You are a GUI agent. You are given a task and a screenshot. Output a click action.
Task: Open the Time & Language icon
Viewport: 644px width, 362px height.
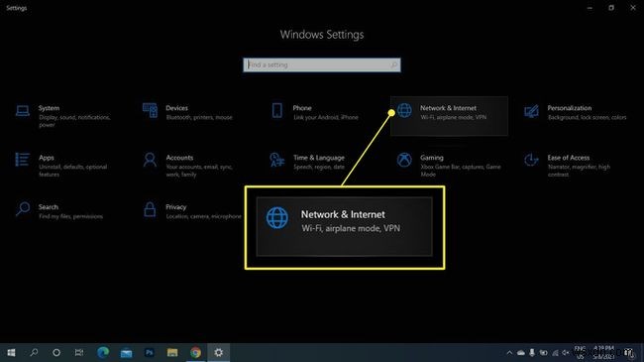(x=276, y=160)
